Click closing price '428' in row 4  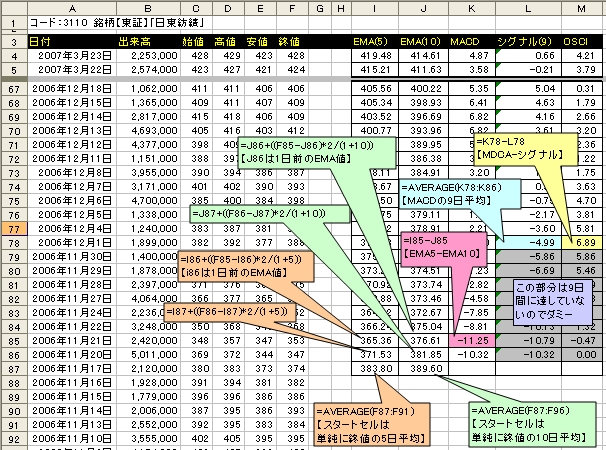292,56
